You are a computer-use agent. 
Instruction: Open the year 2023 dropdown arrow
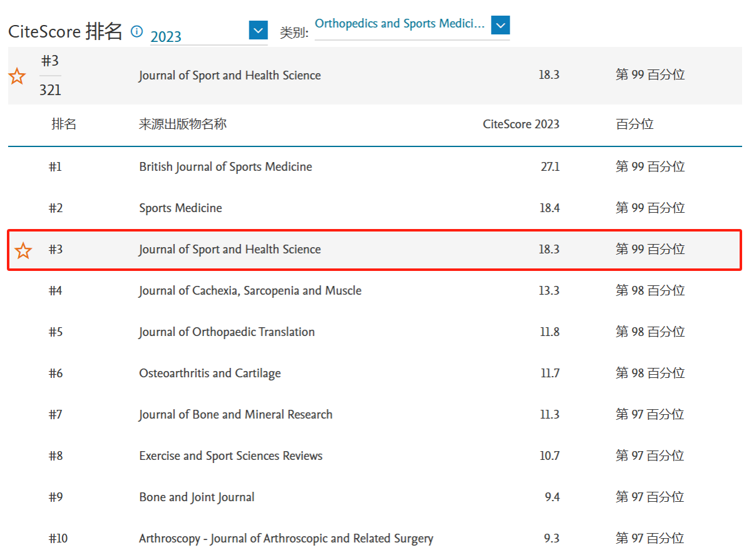258,30
